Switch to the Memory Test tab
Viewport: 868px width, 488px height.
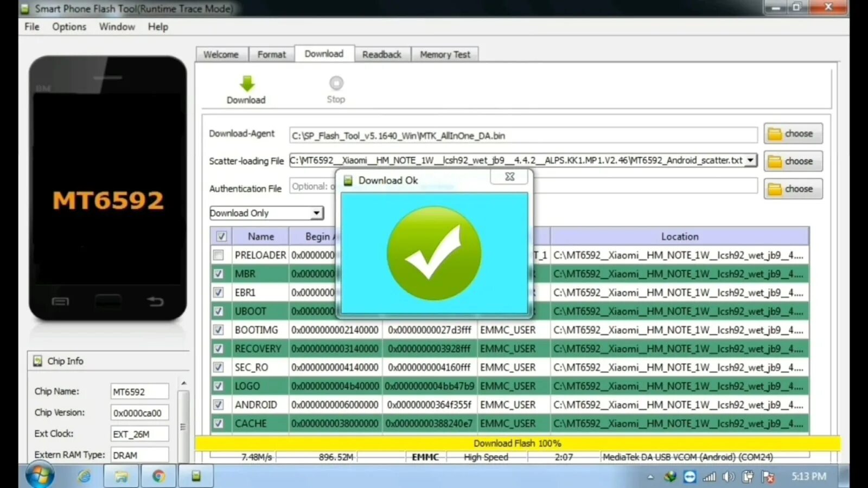pos(445,55)
